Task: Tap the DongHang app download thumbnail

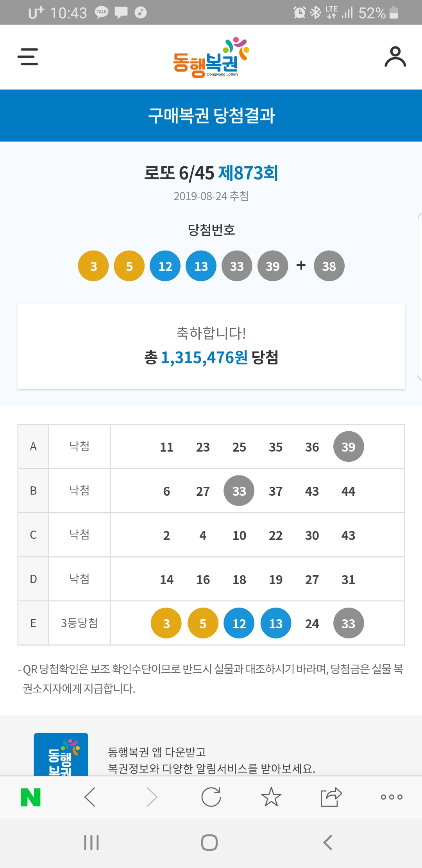Action: click(x=61, y=754)
